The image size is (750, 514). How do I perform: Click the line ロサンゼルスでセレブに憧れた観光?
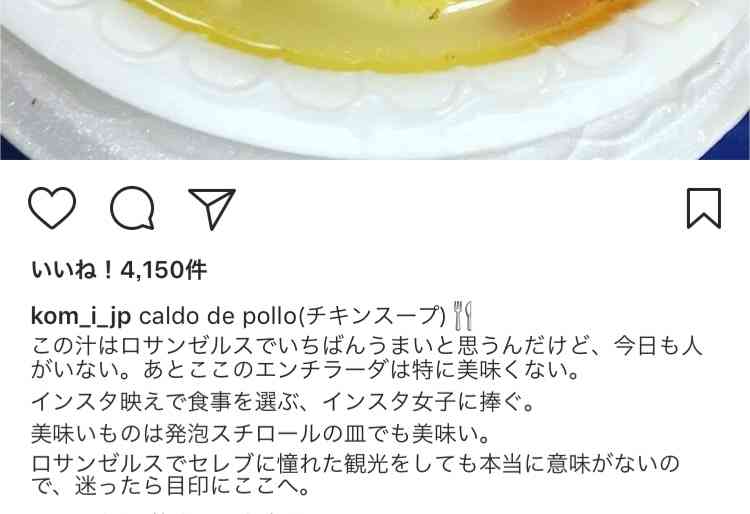pos(355,463)
